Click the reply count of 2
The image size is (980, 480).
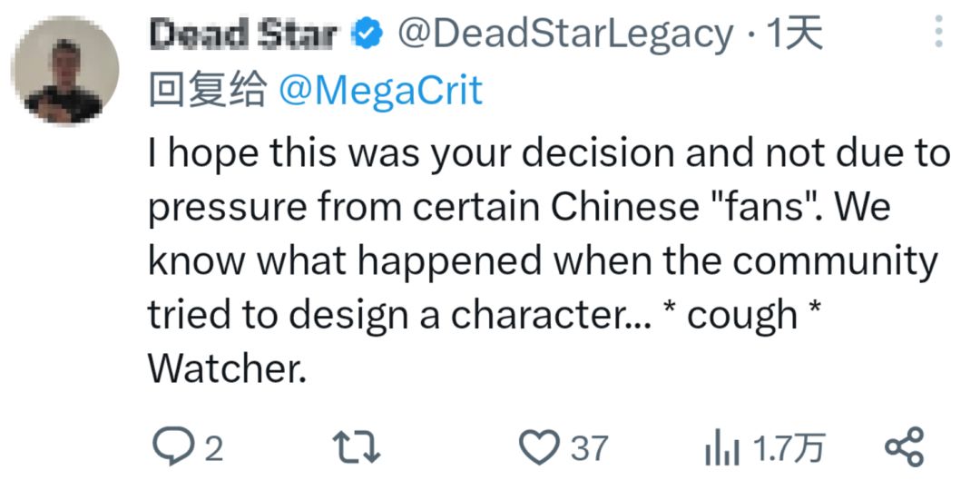[214, 448]
